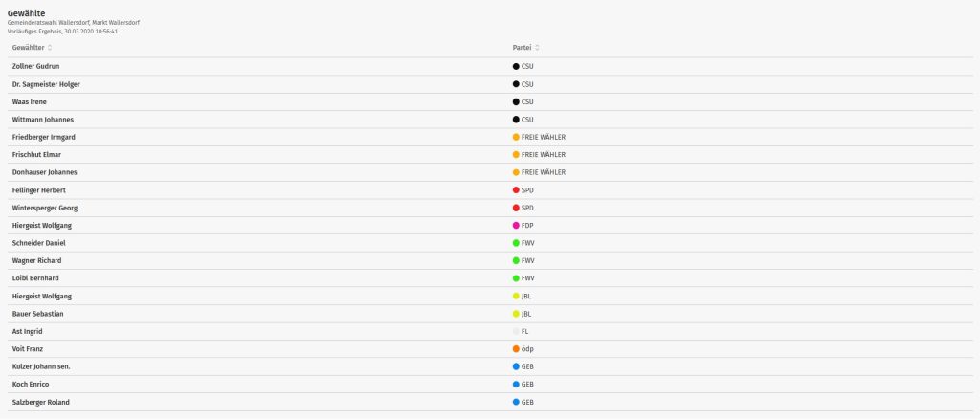
Task: Click the light grey FL party dot
Action: (x=516, y=331)
